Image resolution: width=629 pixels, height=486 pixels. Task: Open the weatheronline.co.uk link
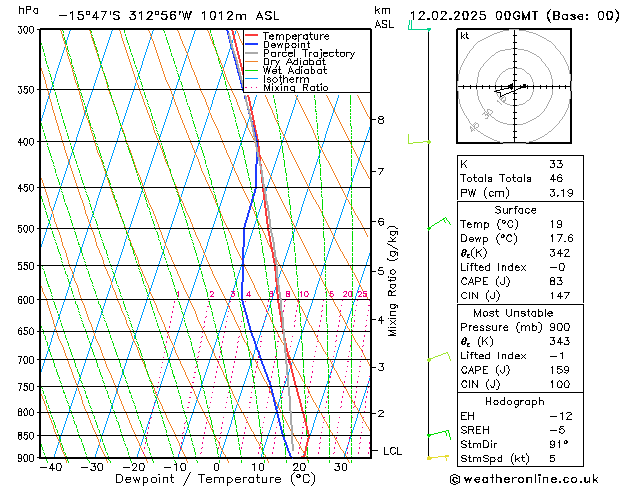coord(538,477)
